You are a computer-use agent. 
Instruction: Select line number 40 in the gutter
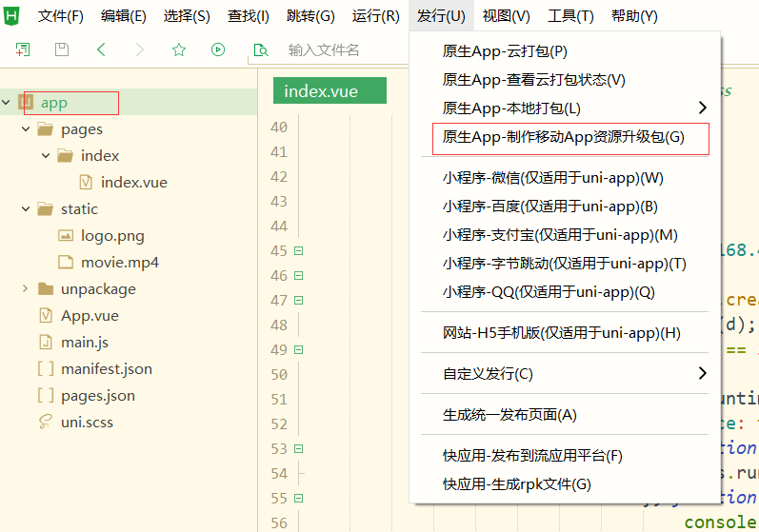tap(279, 128)
